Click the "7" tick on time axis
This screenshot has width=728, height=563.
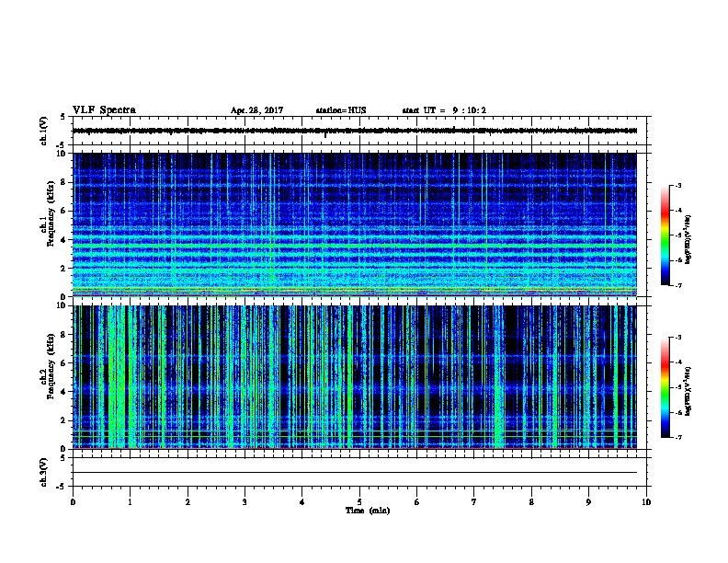point(474,501)
